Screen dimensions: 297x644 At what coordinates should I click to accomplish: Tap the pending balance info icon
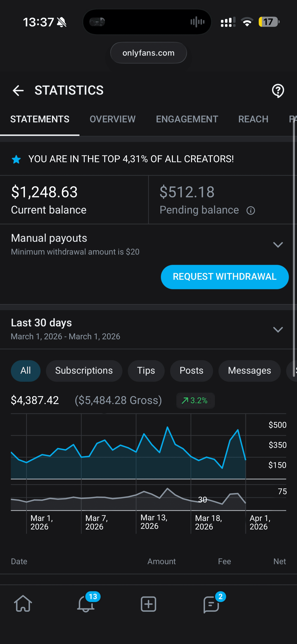coord(250,211)
